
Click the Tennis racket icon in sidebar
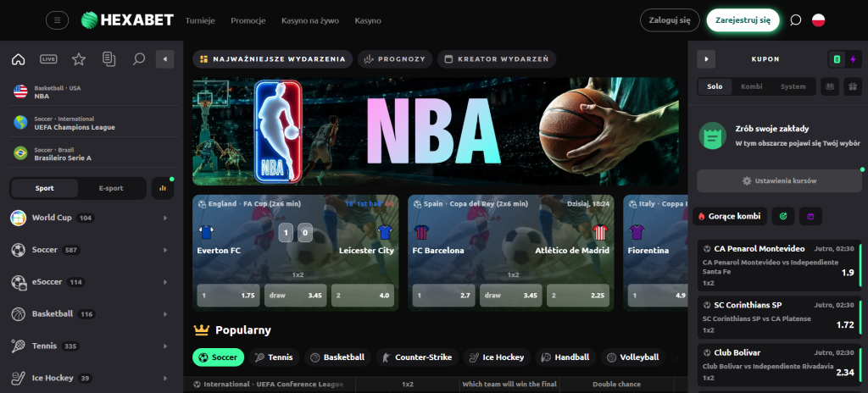click(x=19, y=346)
